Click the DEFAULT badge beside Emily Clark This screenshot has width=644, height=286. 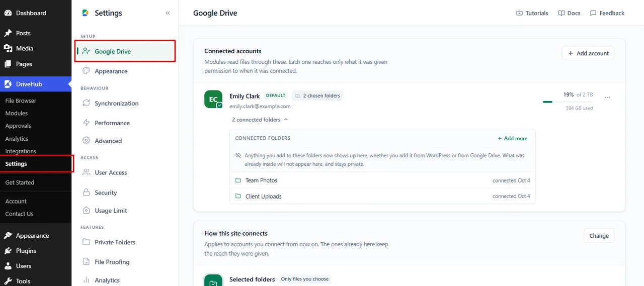coord(276,96)
